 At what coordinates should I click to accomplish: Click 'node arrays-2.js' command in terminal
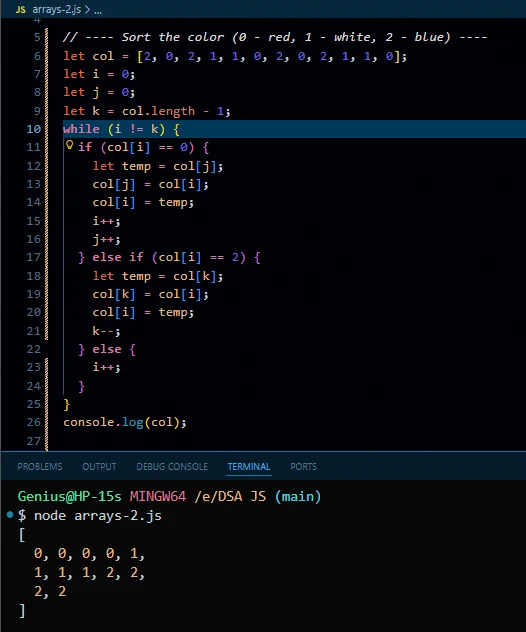click(x=98, y=516)
